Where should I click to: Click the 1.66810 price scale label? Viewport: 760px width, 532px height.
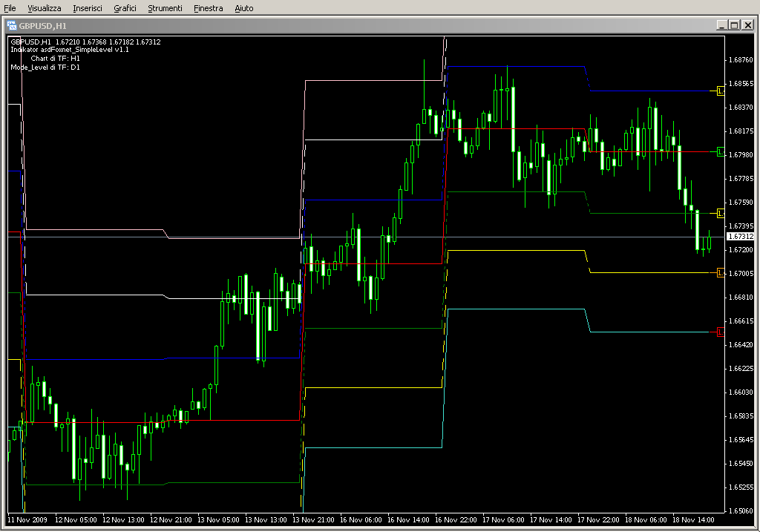click(741, 297)
